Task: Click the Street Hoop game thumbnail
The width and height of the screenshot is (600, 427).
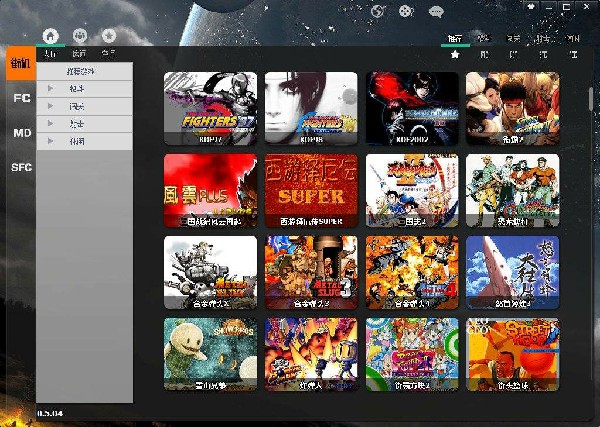Action: (512, 354)
